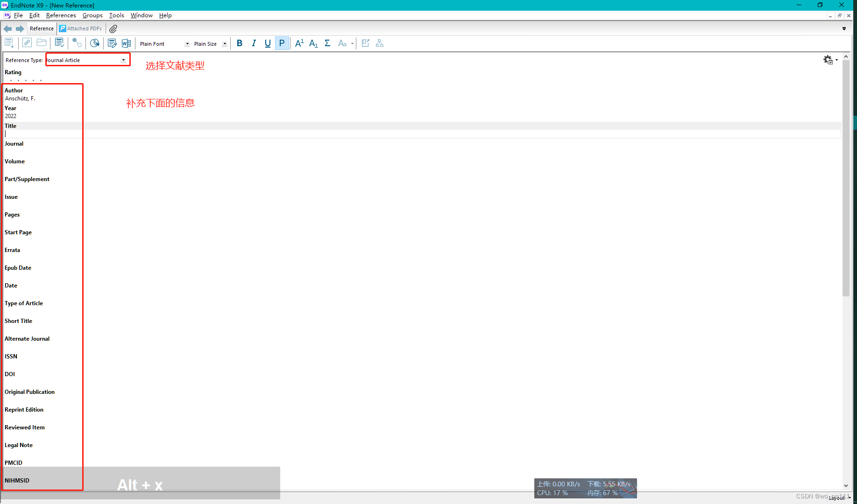Image resolution: width=857 pixels, height=504 pixels.
Task: Open the change case dropdown arrow
Action: click(x=352, y=44)
